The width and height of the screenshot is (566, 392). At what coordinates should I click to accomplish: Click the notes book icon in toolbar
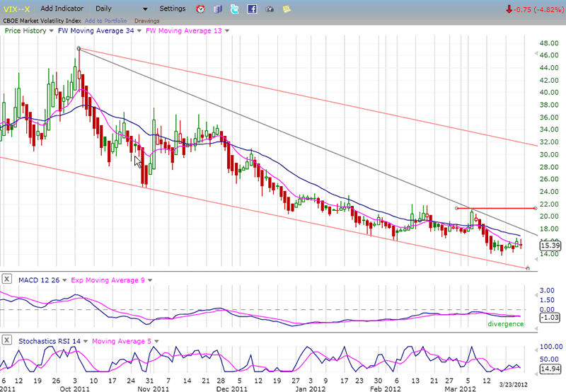pos(217,9)
